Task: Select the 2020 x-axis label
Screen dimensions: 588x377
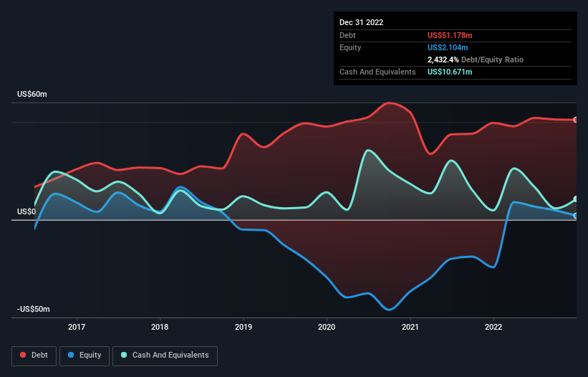Action: coord(327,327)
